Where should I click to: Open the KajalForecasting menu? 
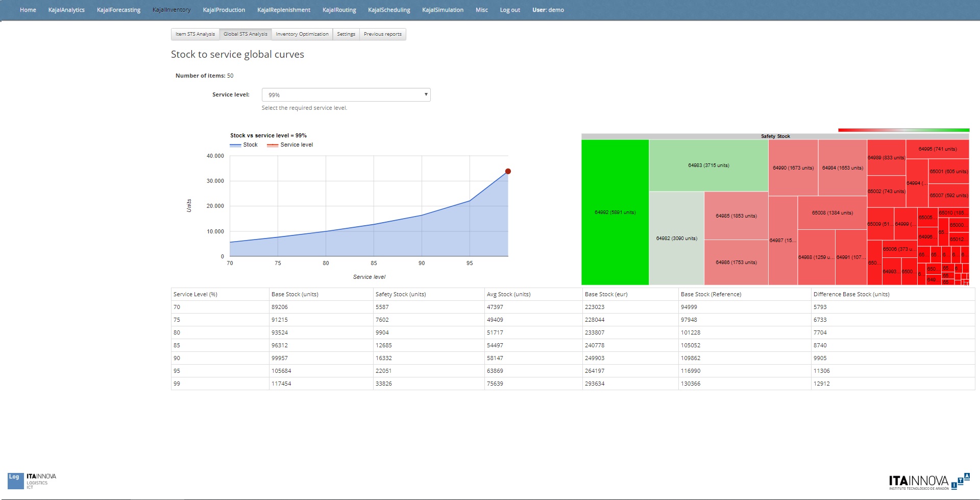point(118,10)
